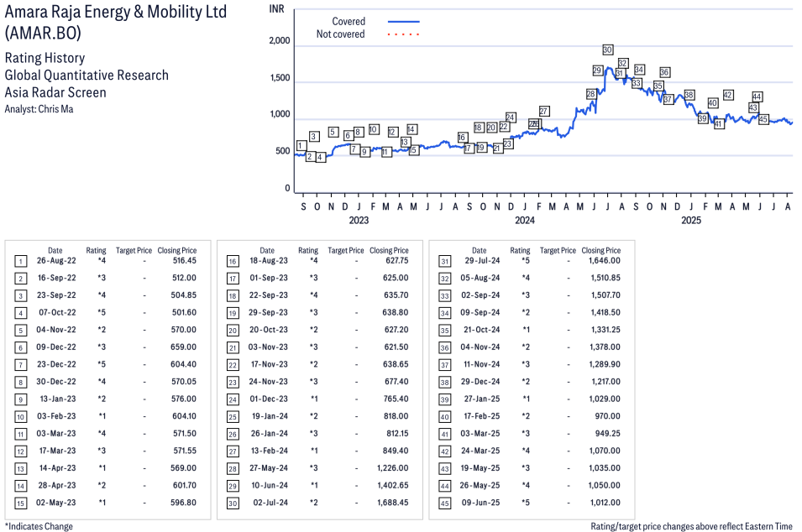Select the ticker text '(AMAR.BO)'
The width and height of the screenshot is (802, 532).
click(43, 34)
